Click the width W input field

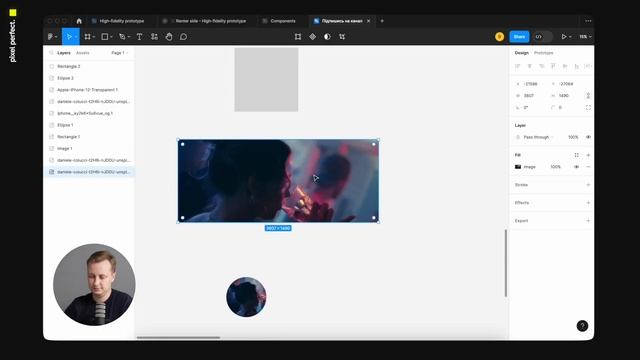531,96
